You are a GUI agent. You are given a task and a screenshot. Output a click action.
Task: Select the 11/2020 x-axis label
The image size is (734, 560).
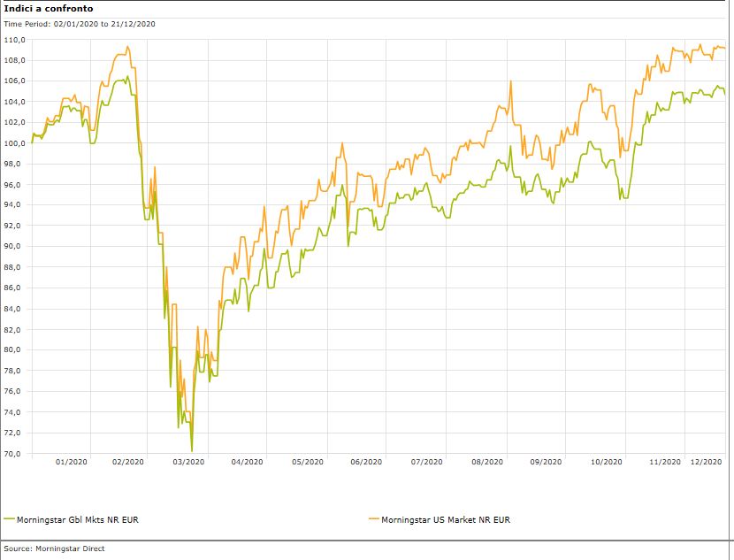point(664,462)
